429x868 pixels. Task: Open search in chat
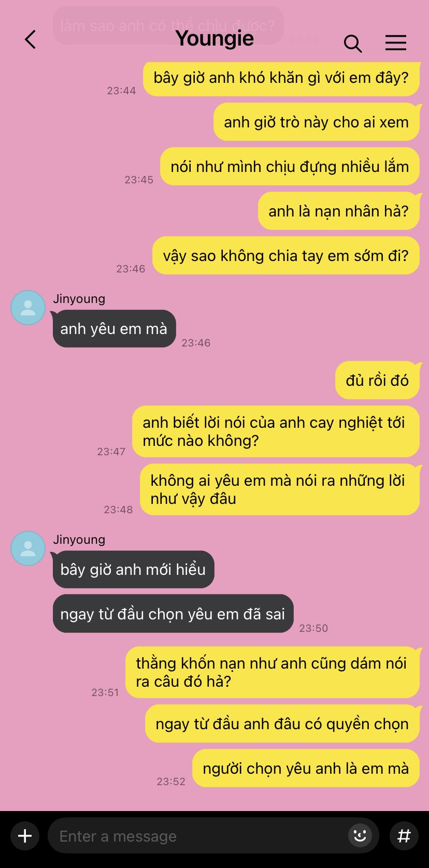(353, 44)
